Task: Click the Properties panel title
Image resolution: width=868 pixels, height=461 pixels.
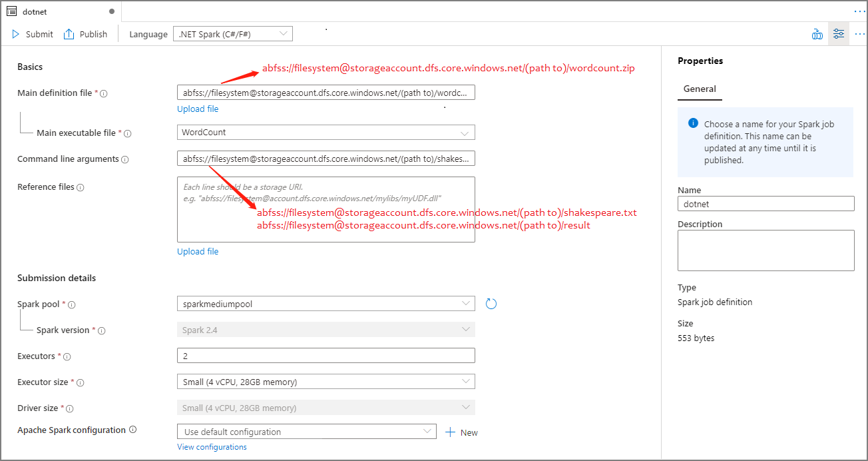Action: tap(700, 61)
